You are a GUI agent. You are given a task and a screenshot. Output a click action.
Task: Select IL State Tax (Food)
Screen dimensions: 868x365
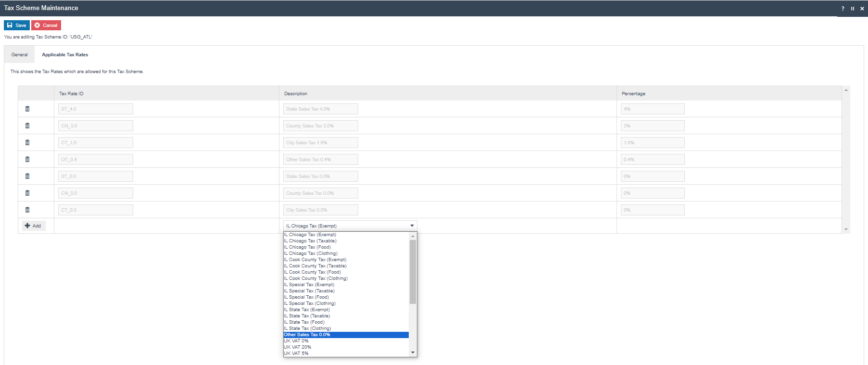tap(346, 322)
